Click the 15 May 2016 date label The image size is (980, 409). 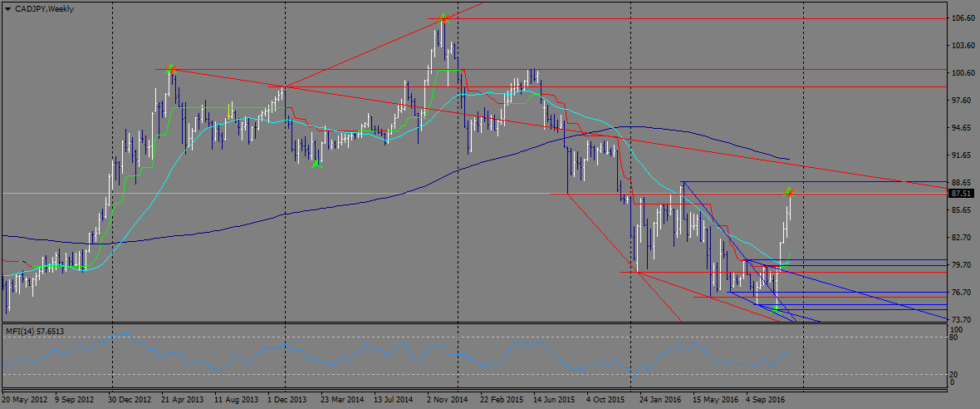pyautogui.click(x=714, y=398)
